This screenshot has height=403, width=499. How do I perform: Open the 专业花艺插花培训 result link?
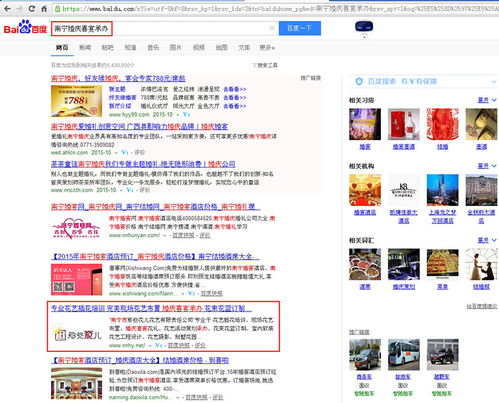151,308
